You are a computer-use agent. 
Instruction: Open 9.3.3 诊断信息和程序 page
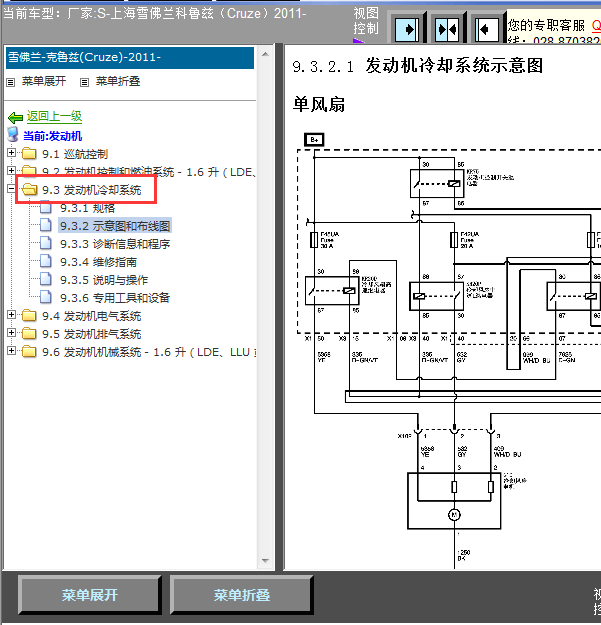115,244
